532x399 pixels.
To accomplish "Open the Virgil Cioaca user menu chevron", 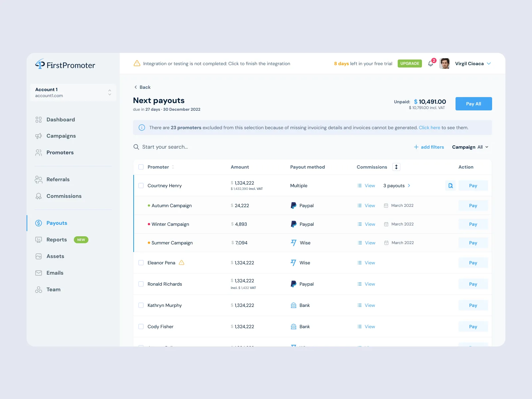I will click(489, 64).
